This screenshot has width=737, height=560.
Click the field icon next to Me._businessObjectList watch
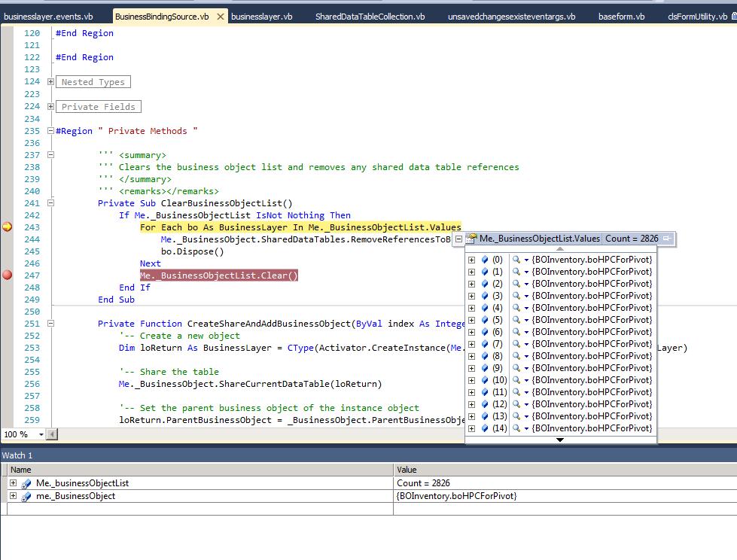tap(26, 483)
